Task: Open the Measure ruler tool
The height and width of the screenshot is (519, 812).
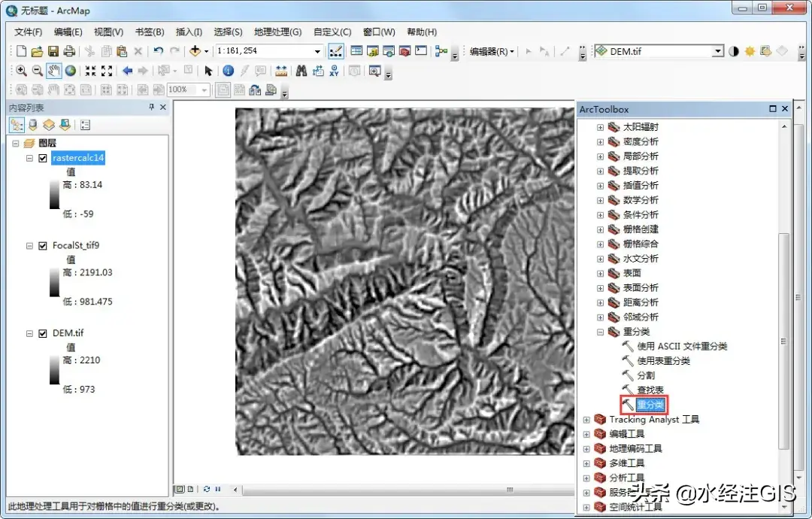Action: click(281, 71)
